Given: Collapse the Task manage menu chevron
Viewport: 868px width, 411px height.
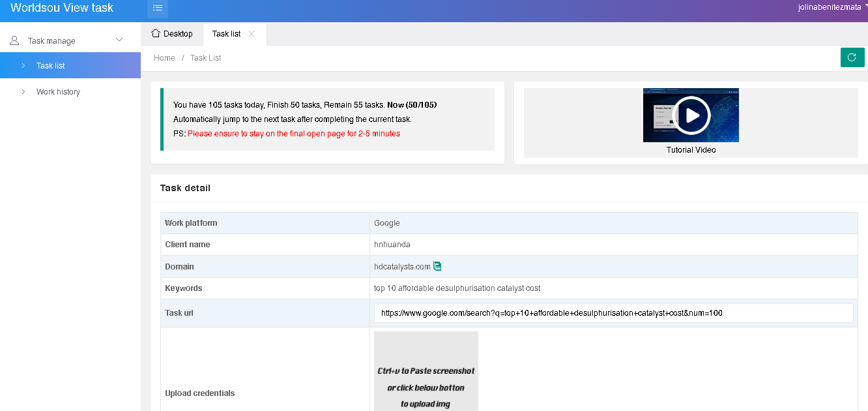Looking at the screenshot, I should tap(119, 40).
